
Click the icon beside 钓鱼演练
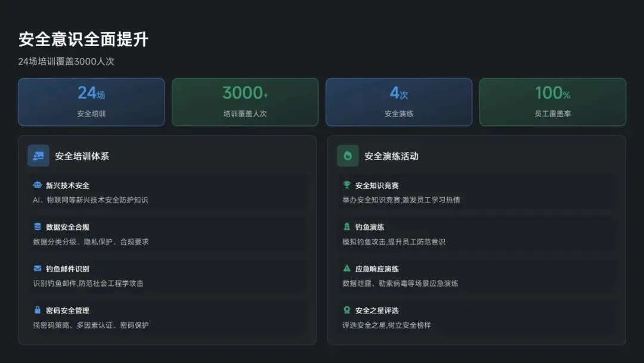(x=346, y=226)
